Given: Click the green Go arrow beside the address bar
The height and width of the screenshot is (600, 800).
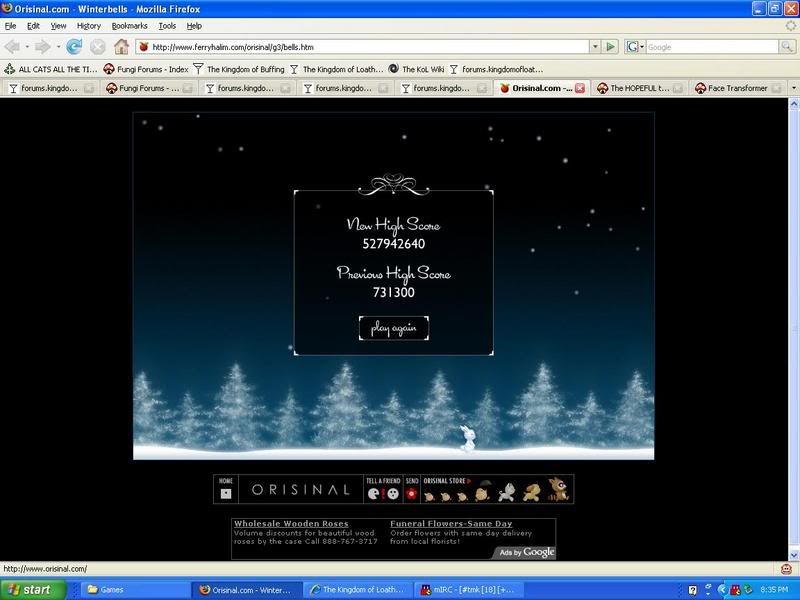Looking at the screenshot, I should [610, 47].
